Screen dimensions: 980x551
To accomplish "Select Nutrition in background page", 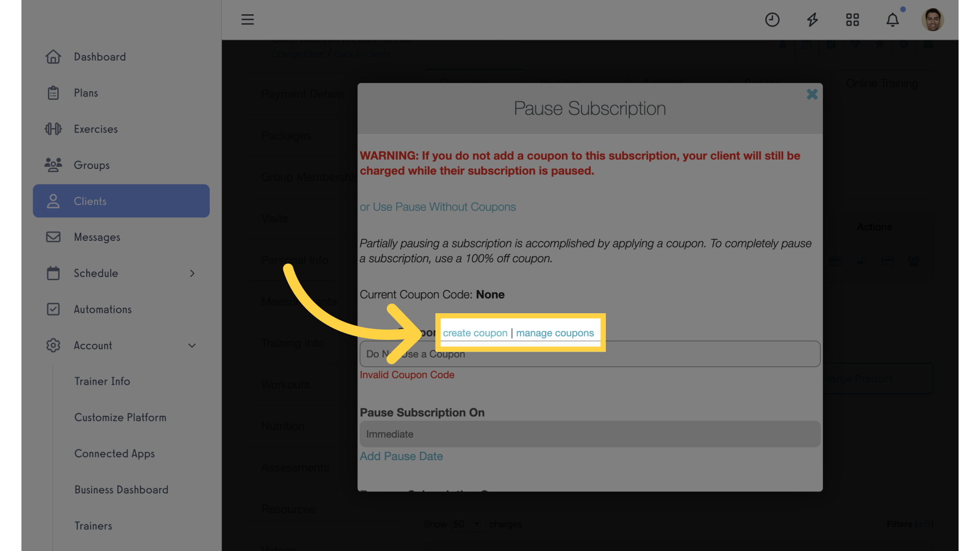I will (x=283, y=426).
